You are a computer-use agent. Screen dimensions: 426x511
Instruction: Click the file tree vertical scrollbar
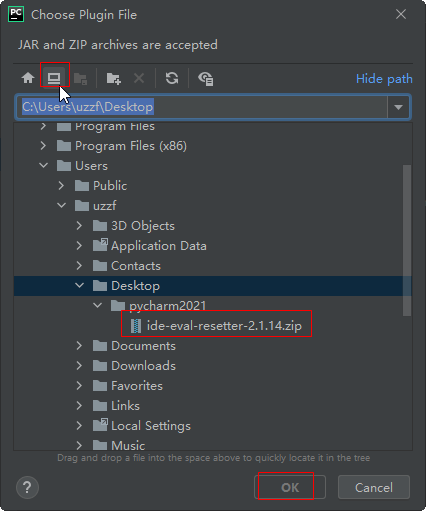407,240
